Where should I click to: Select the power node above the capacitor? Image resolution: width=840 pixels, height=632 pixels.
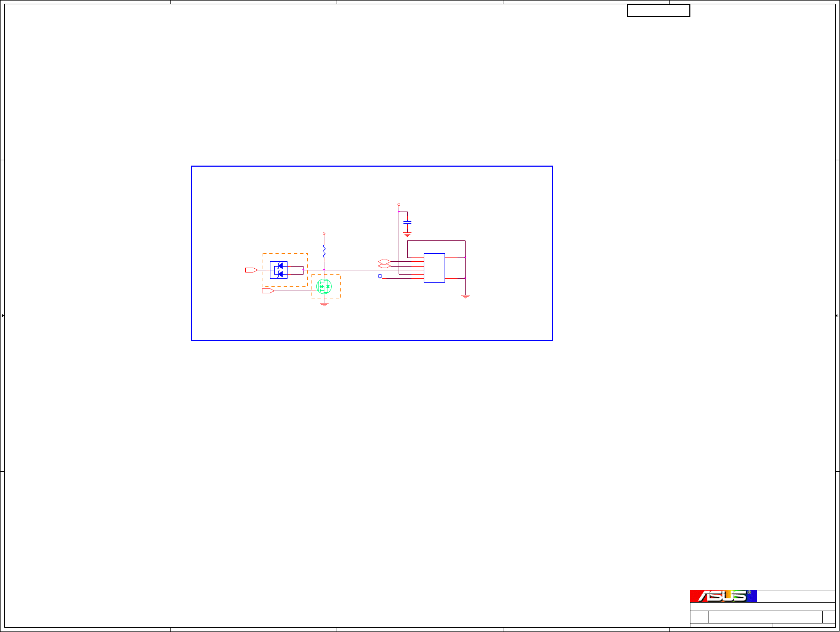coord(399,205)
